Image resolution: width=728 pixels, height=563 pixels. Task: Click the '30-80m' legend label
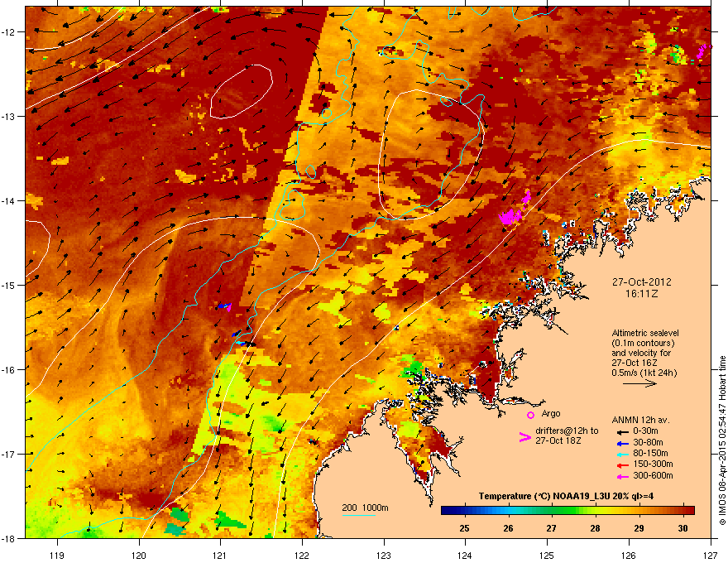click(x=648, y=442)
